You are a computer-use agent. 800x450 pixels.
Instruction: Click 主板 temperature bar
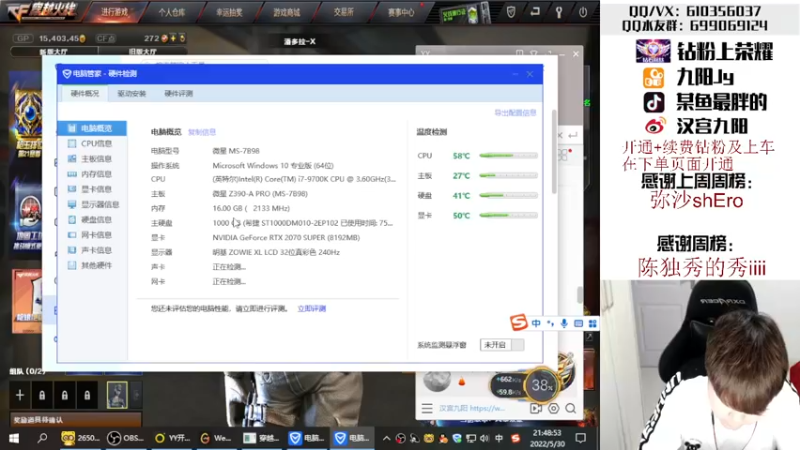tap(508, 176)
